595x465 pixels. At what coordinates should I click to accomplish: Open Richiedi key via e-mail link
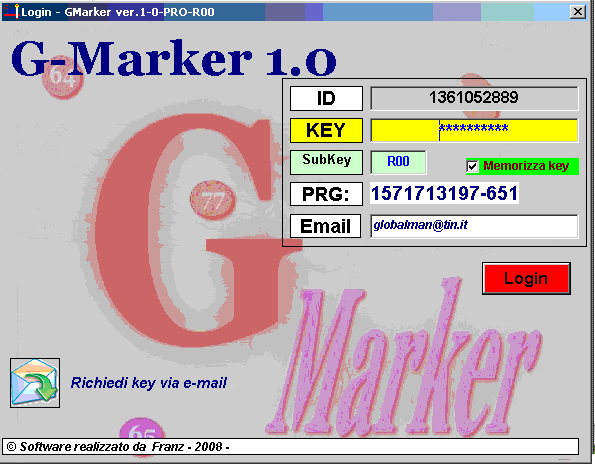(x=149, y=383)
